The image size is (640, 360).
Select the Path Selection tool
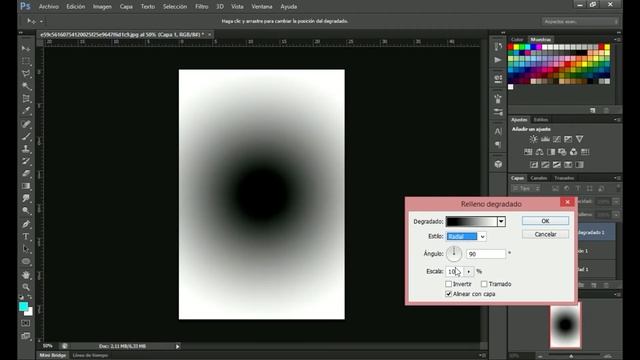26,249
